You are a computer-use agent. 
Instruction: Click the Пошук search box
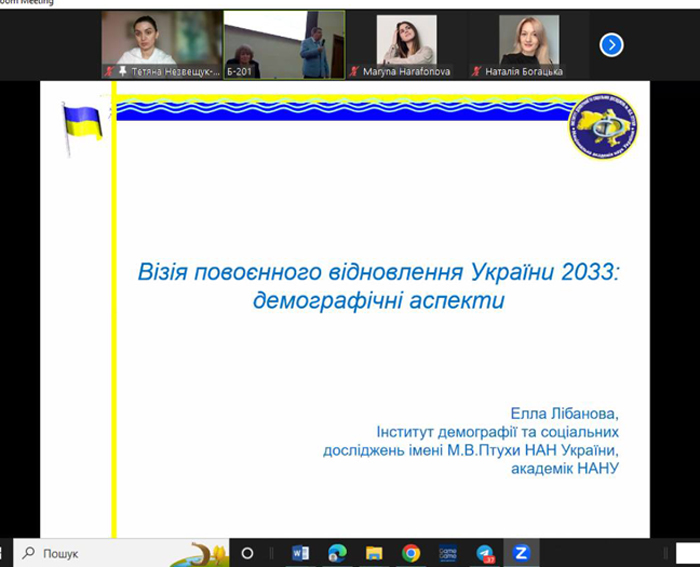coord(121,553)
